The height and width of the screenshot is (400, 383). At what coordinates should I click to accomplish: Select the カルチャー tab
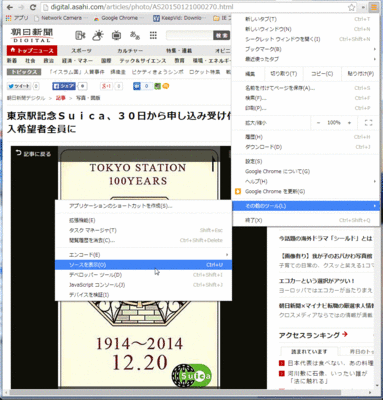pos(130,51)
